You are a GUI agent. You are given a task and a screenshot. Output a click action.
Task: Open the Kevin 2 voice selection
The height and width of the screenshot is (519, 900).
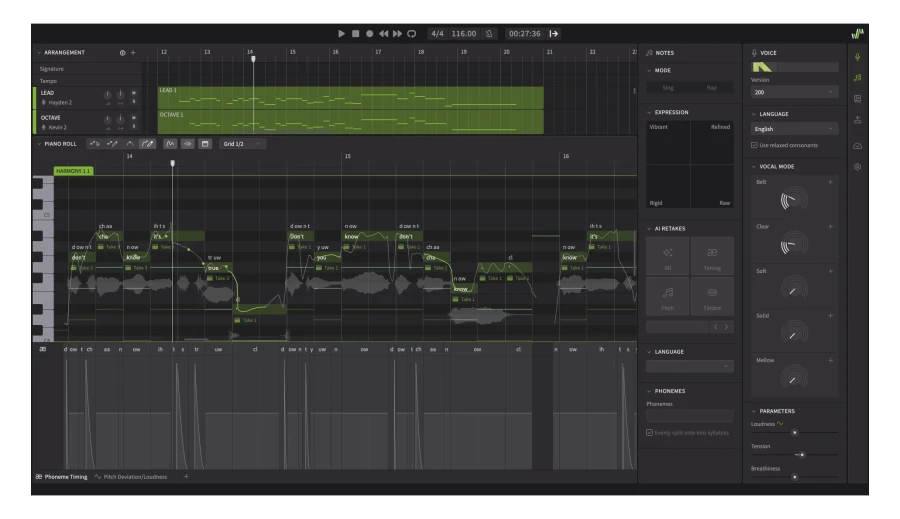click(x=54, y=127)
